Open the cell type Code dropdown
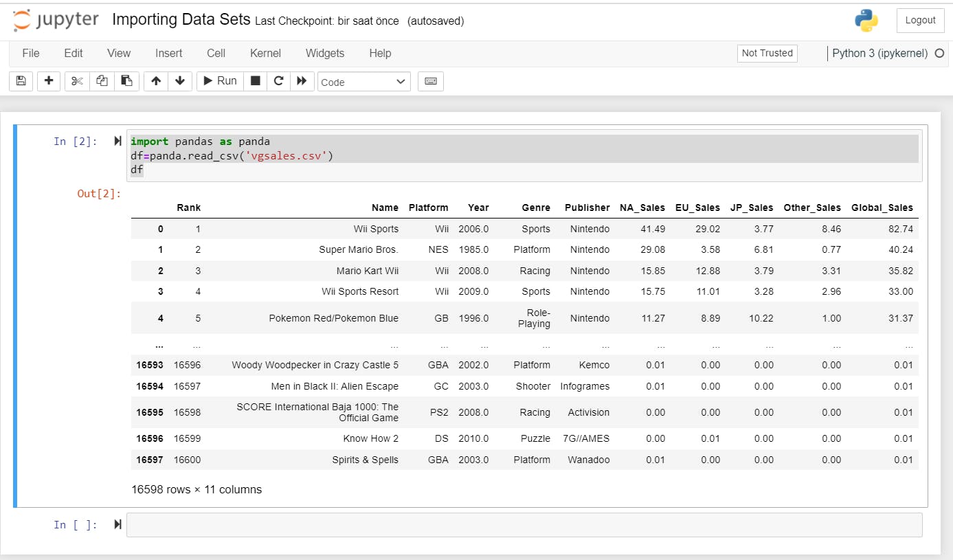Viewport: 953px width, 560px height. click(363, 82)
